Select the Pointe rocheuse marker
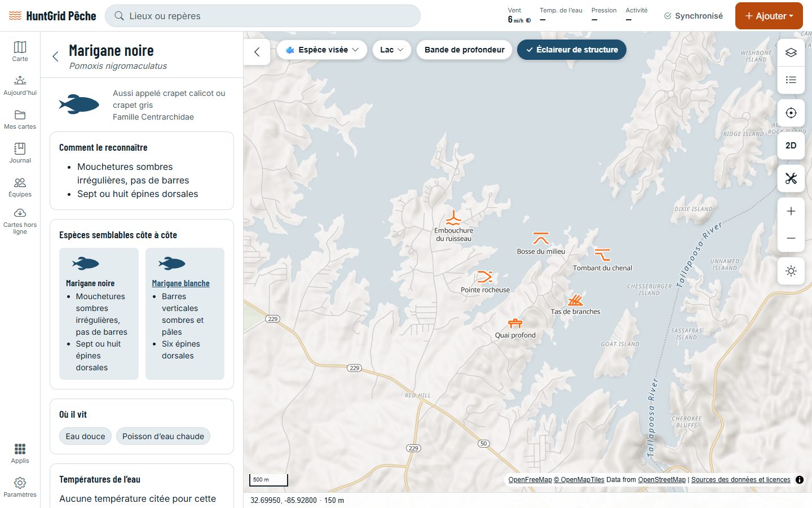812x508 pixels. pos(485,277)
